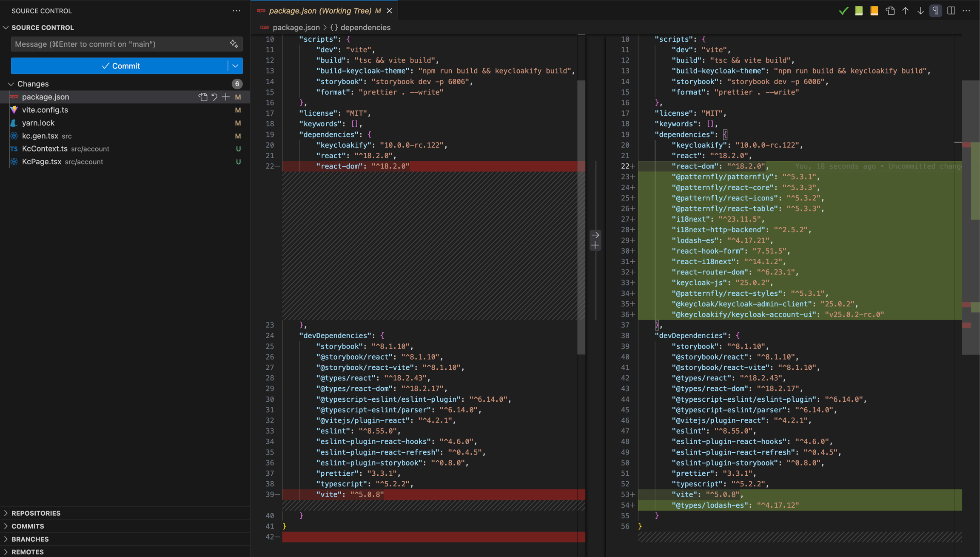Collapse the Changes group
This screenshot has width=980, height=557.
point(11,84)
